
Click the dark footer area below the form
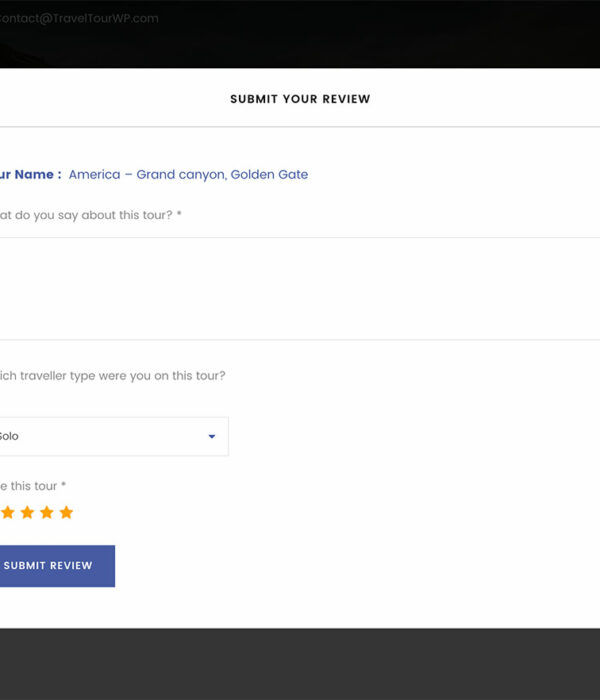300,665
